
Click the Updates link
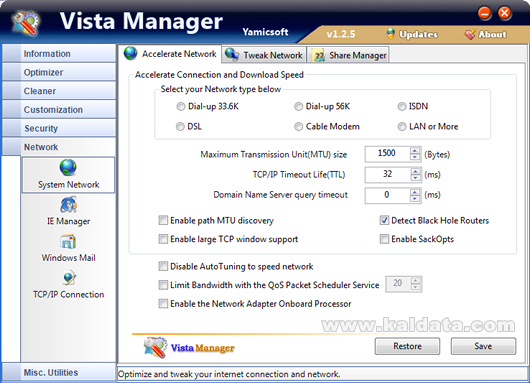pyautogui.click(x=418, y=34)
